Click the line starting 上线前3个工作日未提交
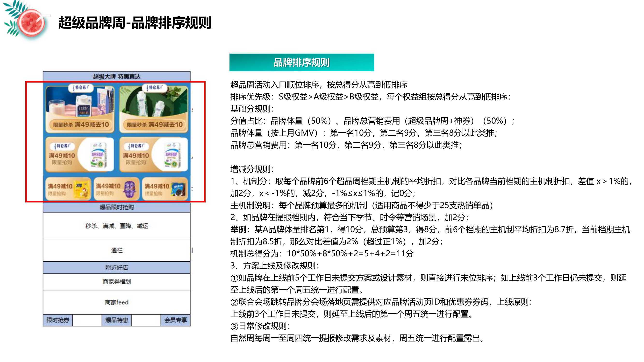This screenshot has height=362, width=644. click(x=352, y=314)
